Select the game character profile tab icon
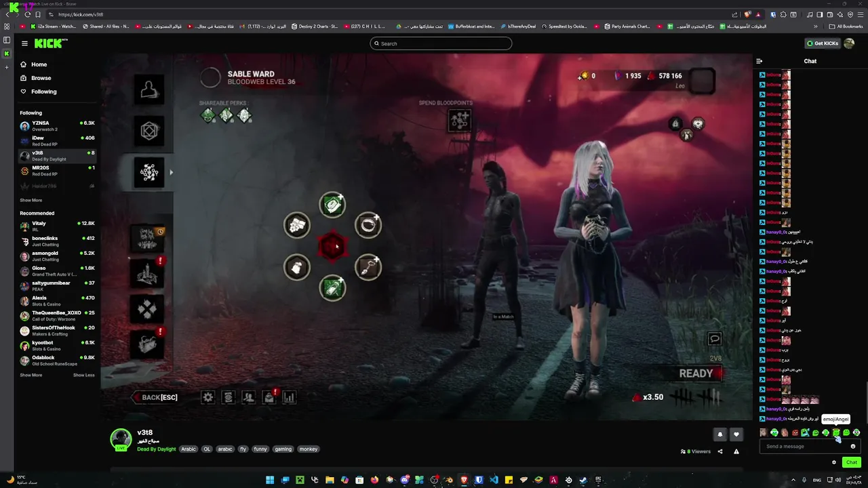The height and width of the screenshot is (488, 868). tap(149, 89)
